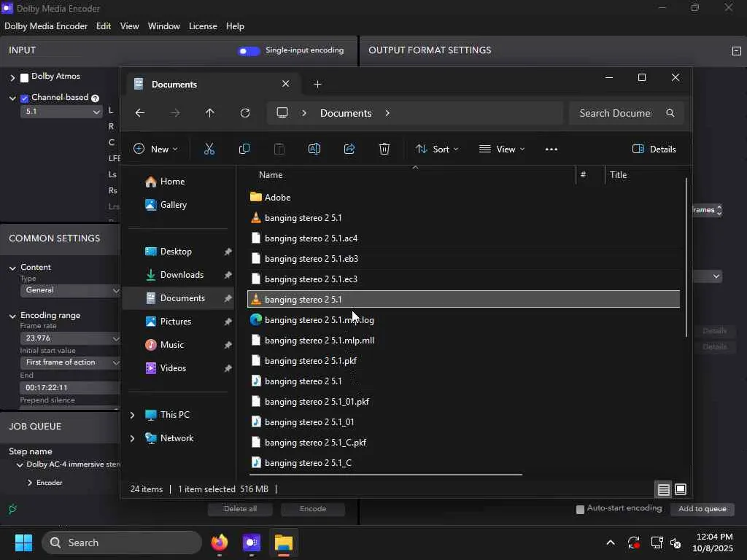Click the search magnifier icon in Explorer
The width and height of the screenshot is (747, 560).
coord(670,113)
